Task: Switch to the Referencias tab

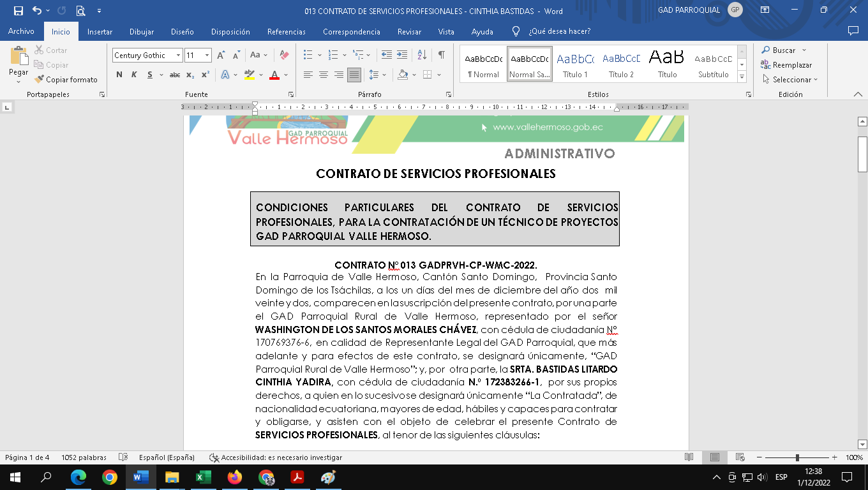Action: 286,31
